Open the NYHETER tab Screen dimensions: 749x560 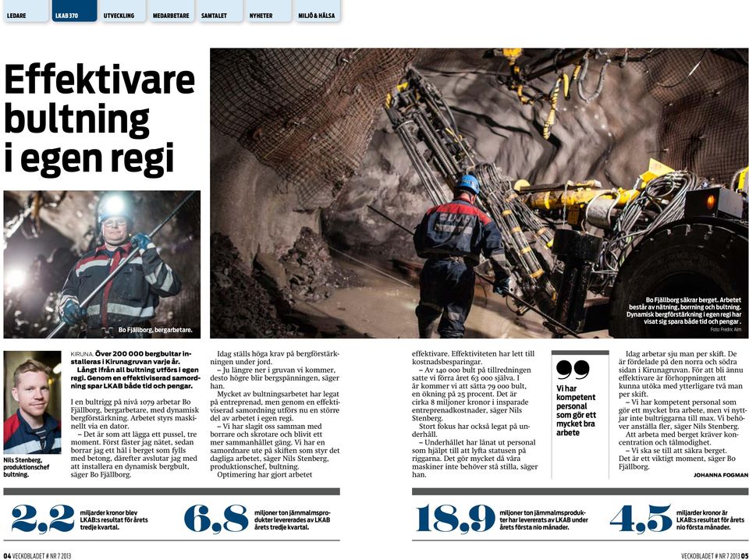[x=268, y=11]
